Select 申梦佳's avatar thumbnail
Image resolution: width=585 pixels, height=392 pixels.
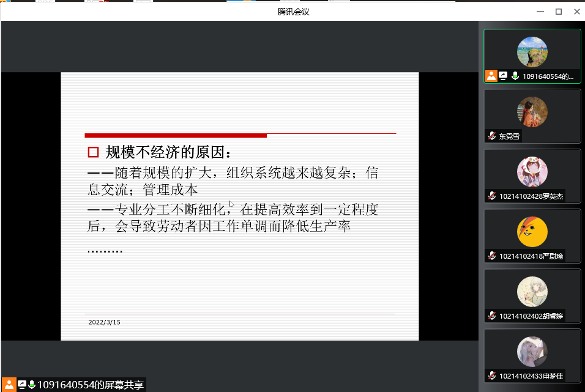532,352
